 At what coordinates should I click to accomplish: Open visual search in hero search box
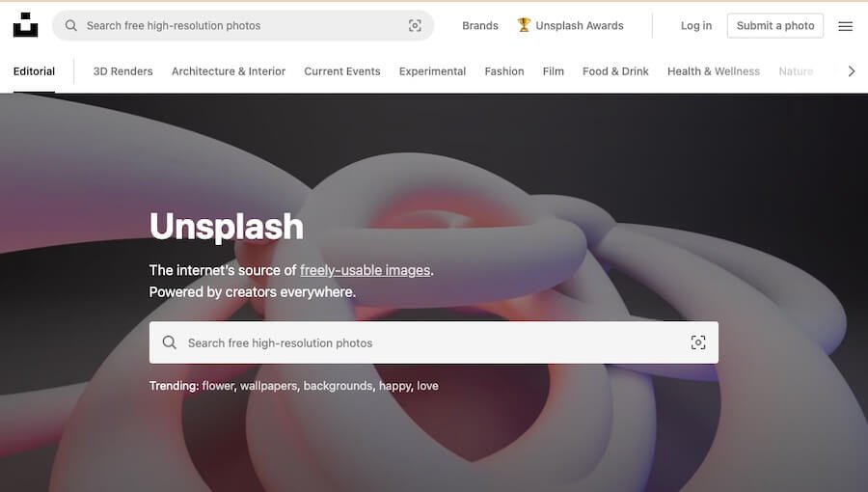coord(698,342)
